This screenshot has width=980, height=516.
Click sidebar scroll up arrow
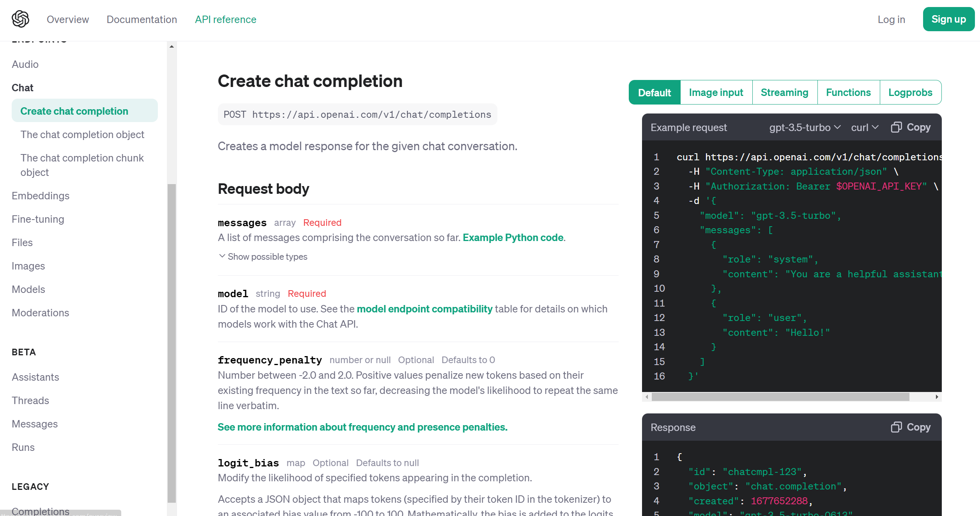[172, 46]
